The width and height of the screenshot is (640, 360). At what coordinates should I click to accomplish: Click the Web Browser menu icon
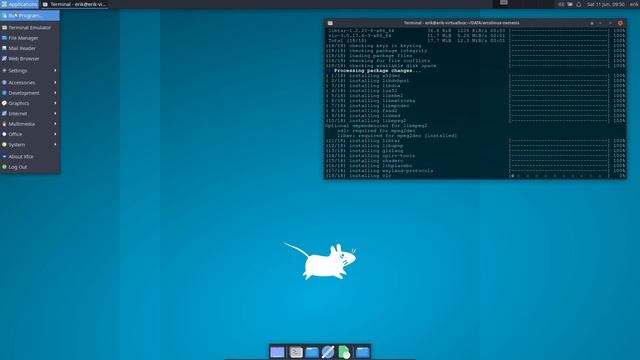click(4, 58)
